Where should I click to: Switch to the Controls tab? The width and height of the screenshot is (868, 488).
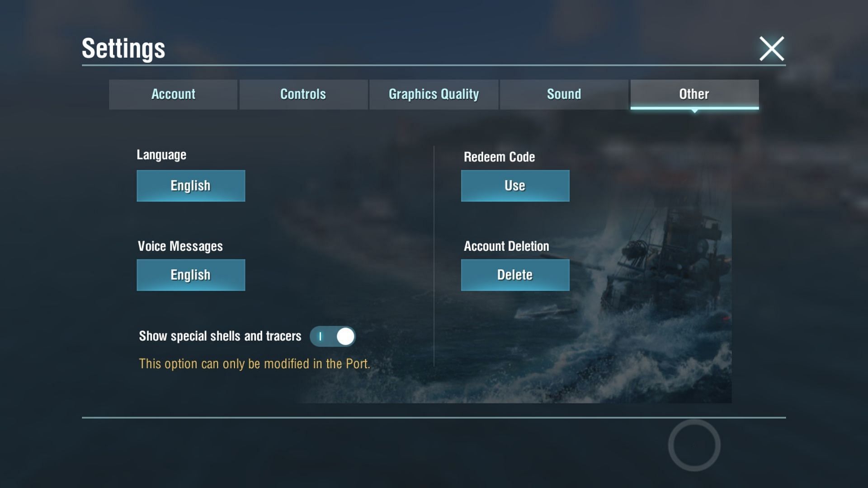[303, 94]
